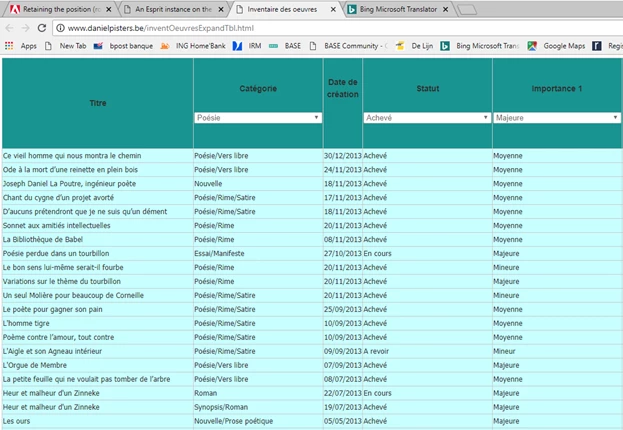
Task: Click the Statut column header
Action: [x=428, y=88]
